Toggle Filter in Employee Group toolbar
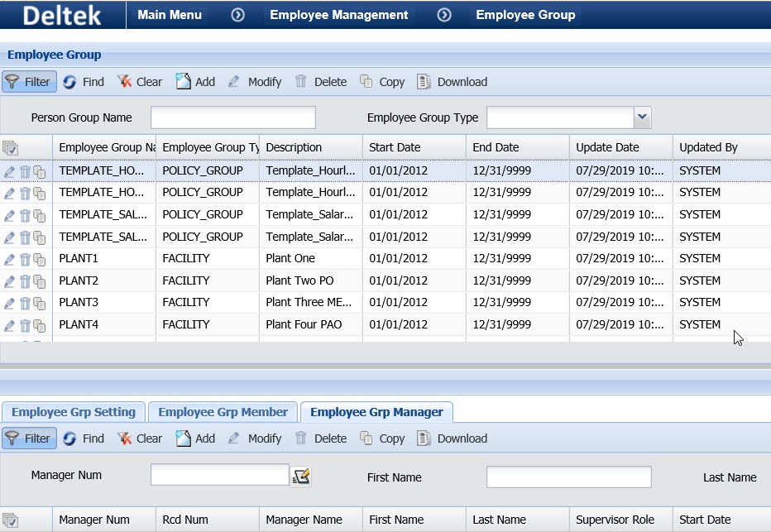 (29, 82)
